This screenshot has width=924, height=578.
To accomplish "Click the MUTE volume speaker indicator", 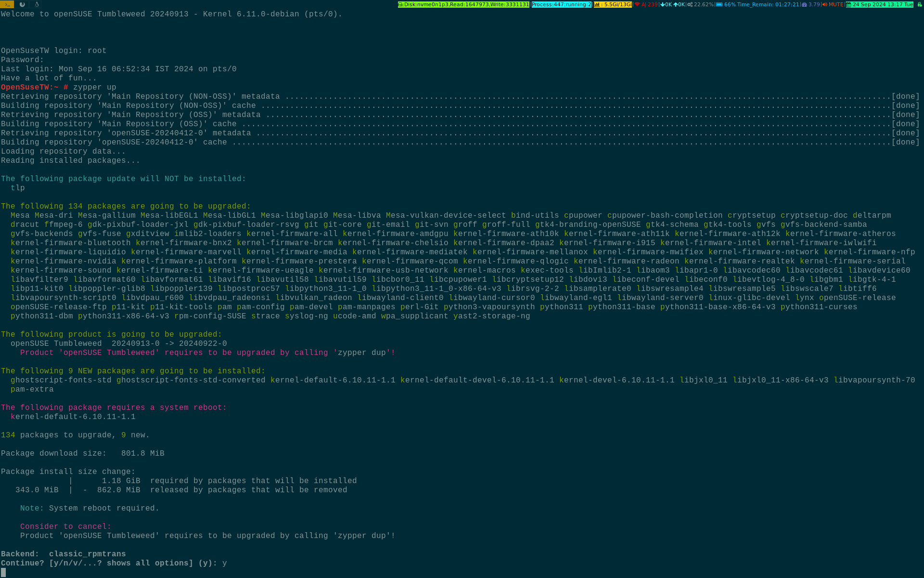I will tap(833, 4).
